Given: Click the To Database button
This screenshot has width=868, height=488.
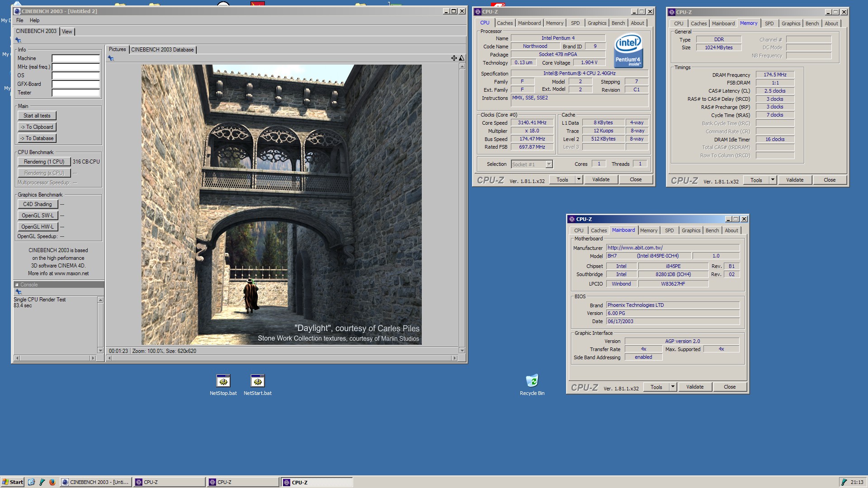Looking at the screenshot, I should (x=37, y=138).
